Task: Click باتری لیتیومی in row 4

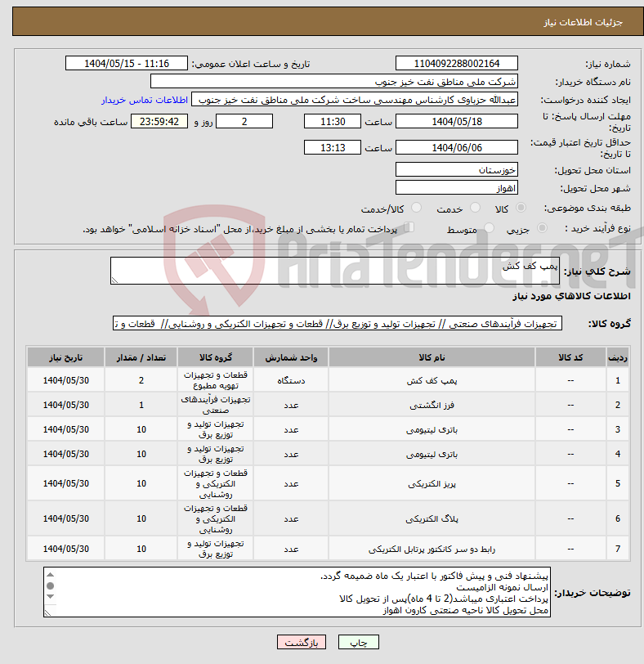Action: (x=432, y=455)
